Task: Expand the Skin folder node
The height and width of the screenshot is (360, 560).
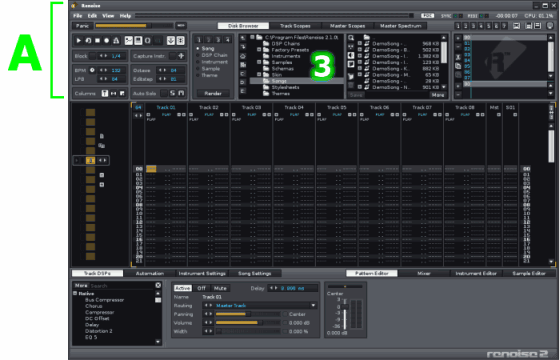Action: coord(259,75)
